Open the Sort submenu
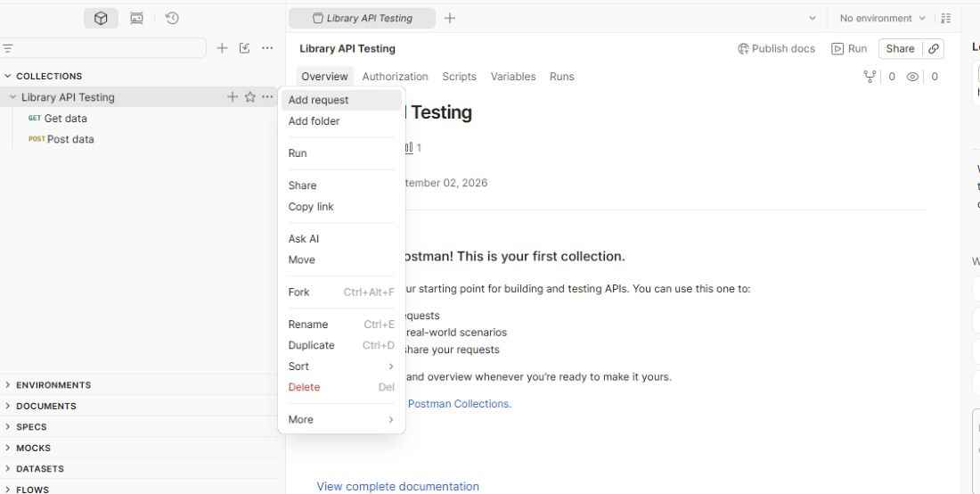Image resolution: width=980 pixels, height=494 pixels. point(341,366)
